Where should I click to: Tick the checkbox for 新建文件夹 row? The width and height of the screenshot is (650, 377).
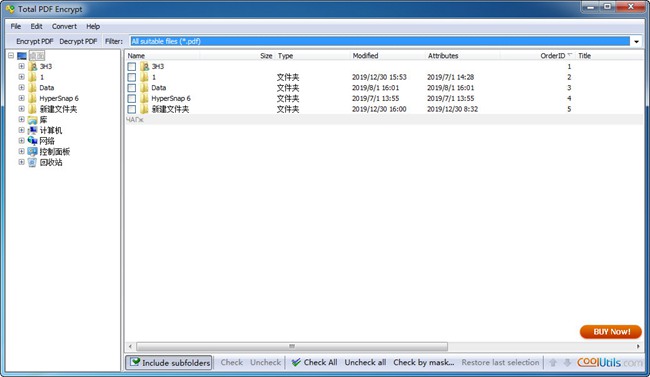tap(132, 109)
